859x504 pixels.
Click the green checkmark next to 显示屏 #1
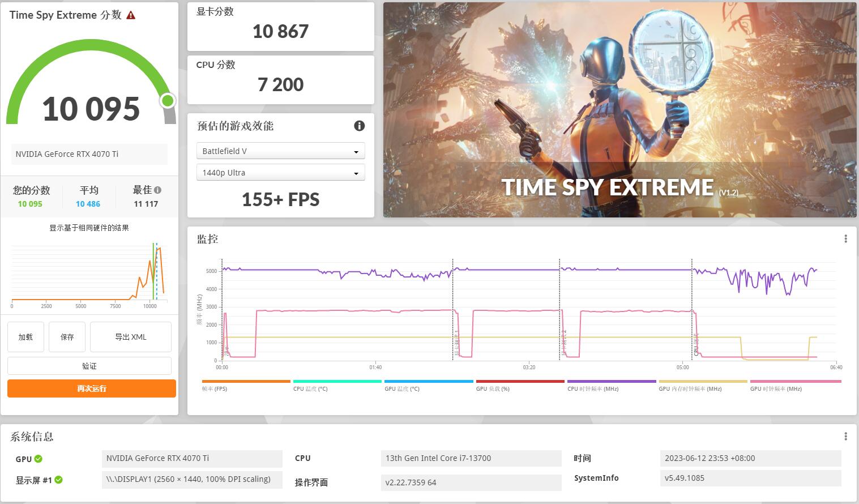(58, 480)
